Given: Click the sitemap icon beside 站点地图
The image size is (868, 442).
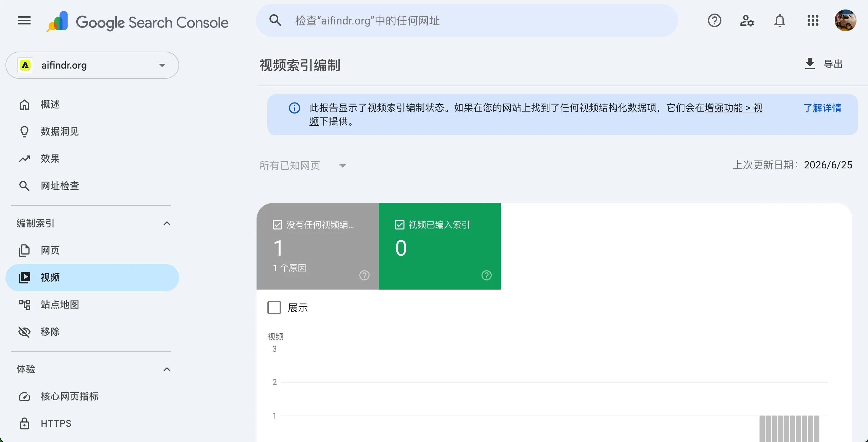Looking at the screenshot, I should tap(24, 305).
